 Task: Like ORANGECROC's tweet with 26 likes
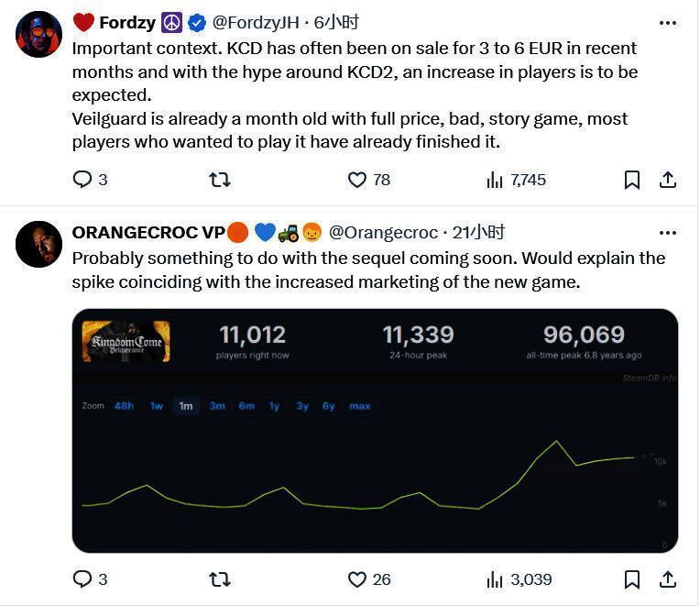357,578
